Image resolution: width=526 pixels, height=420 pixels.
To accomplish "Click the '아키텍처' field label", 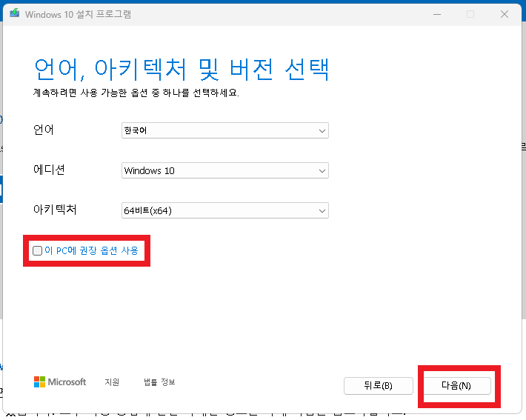I will (55, 210).
